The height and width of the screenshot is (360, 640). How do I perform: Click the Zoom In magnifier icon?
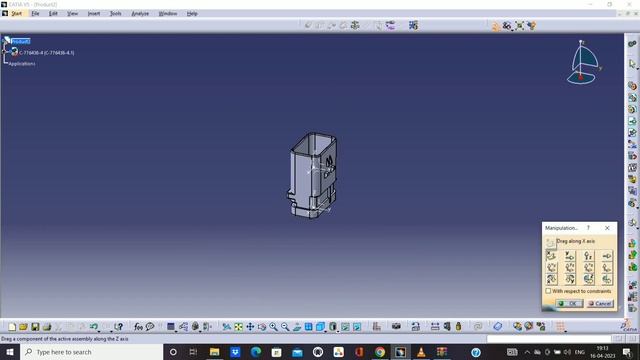coord(273,327)
